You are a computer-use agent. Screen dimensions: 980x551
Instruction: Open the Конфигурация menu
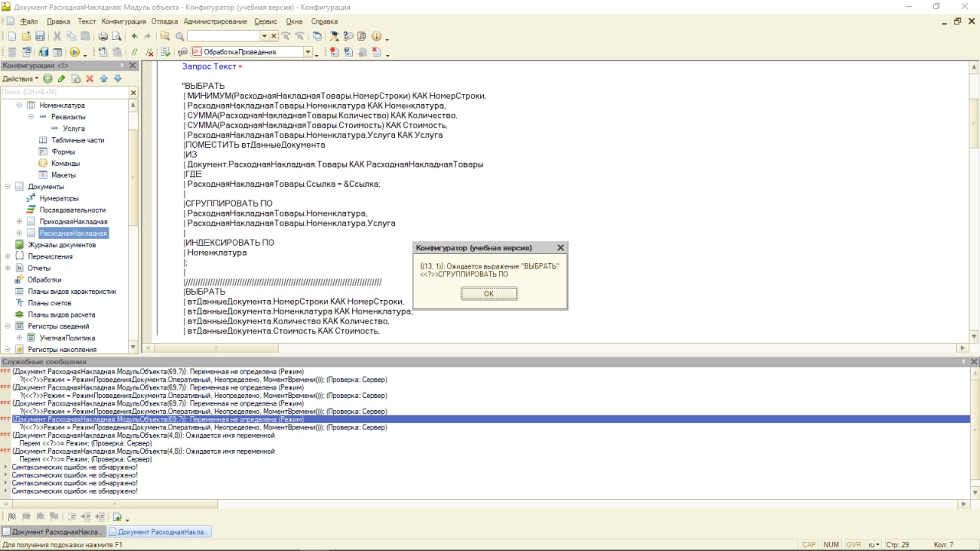click(x=123, y=21)
